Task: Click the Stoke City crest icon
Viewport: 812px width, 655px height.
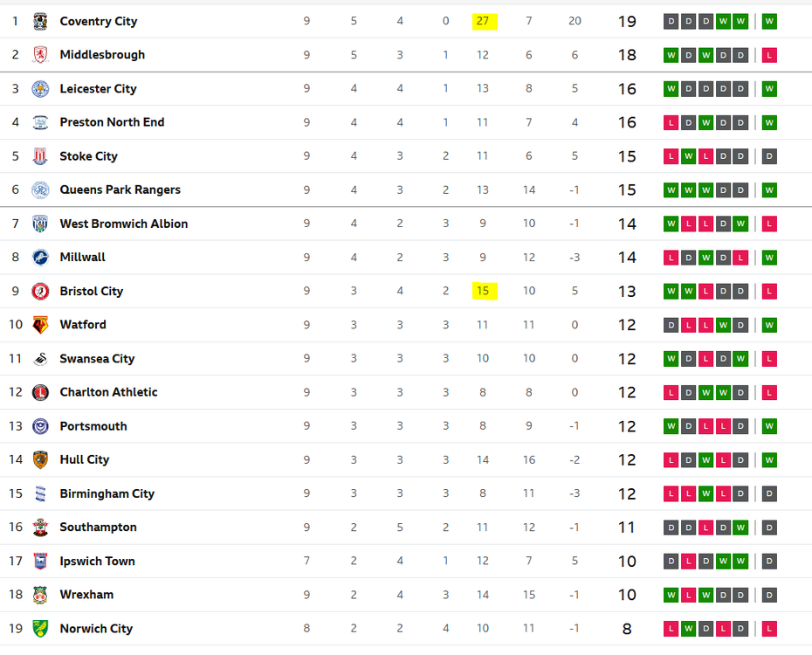Action: pos(40,155)
